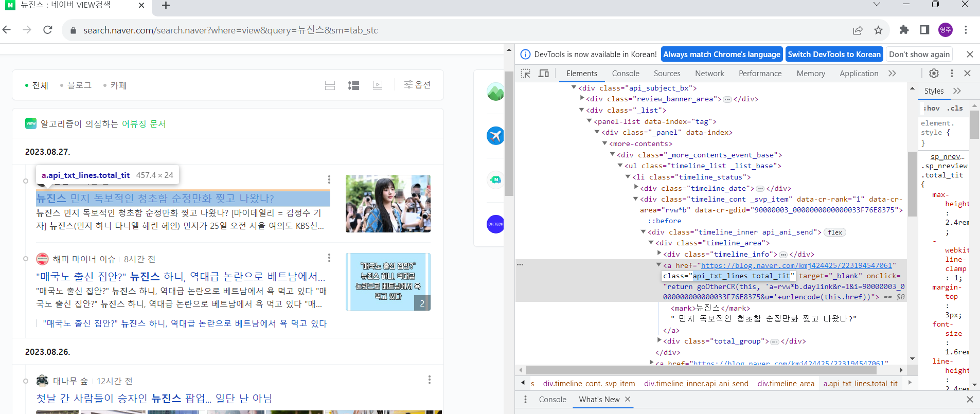
Task: Open more options for 뉴진스 민지 post
Action: click(329, 179)
